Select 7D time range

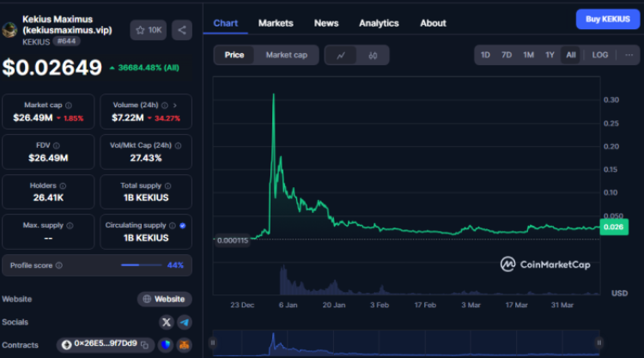click(x=507, y=55)
